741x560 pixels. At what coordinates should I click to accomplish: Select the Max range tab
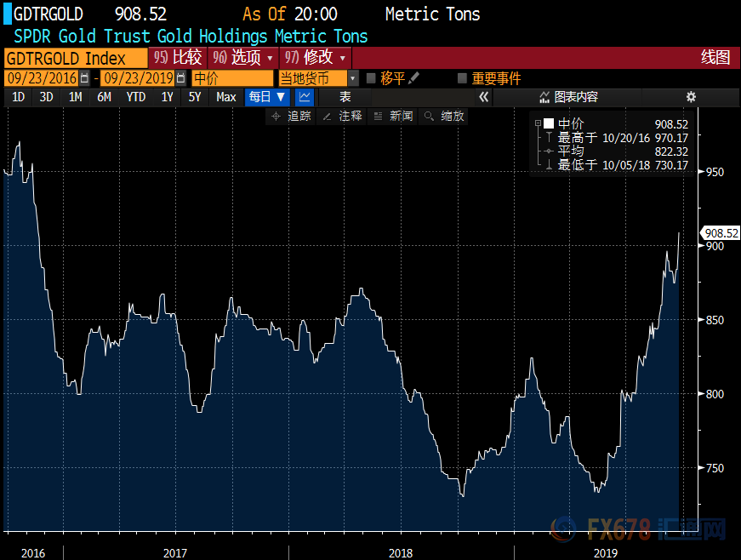tap(226, 97)
